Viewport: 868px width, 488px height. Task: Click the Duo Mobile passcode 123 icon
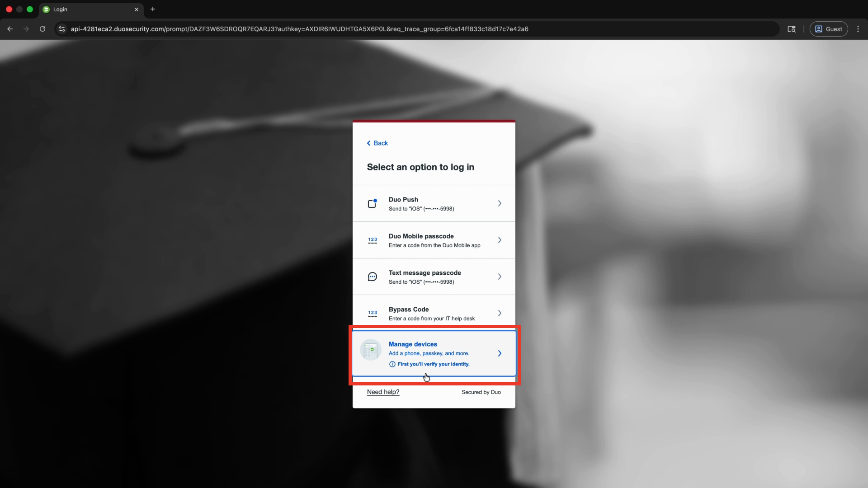(x=373, y=240)
